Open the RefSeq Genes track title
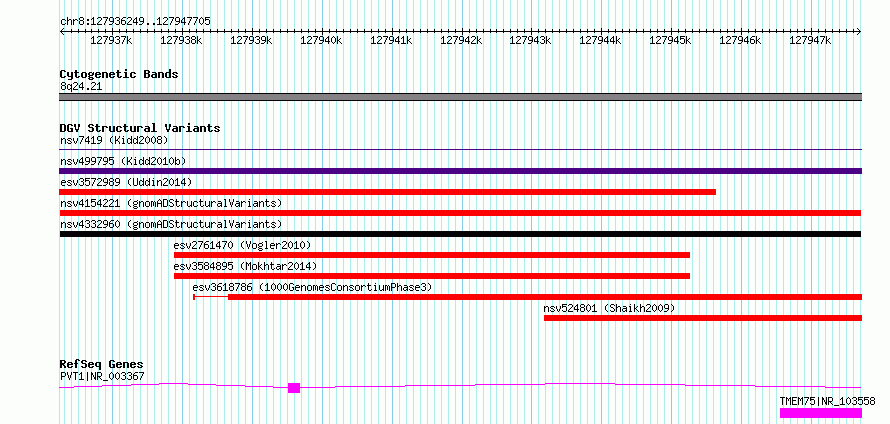Image resolution: width=890 pixels, height=424 pixels. [102, 364]
